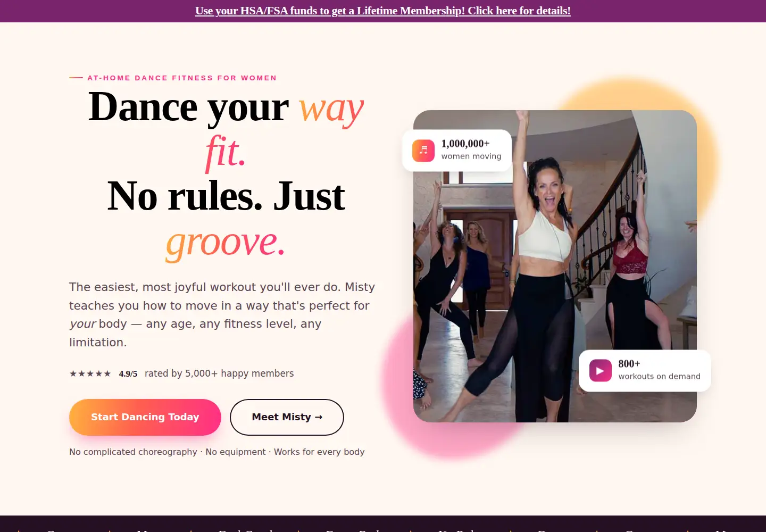
Task: Click the dance class hero photo
Action: click(555, 266)
